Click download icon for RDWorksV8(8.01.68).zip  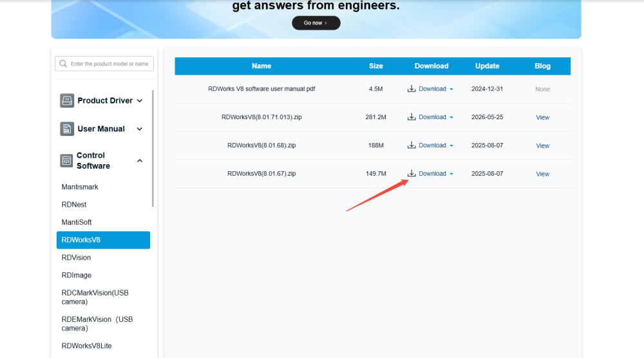[x=412, y=146]
